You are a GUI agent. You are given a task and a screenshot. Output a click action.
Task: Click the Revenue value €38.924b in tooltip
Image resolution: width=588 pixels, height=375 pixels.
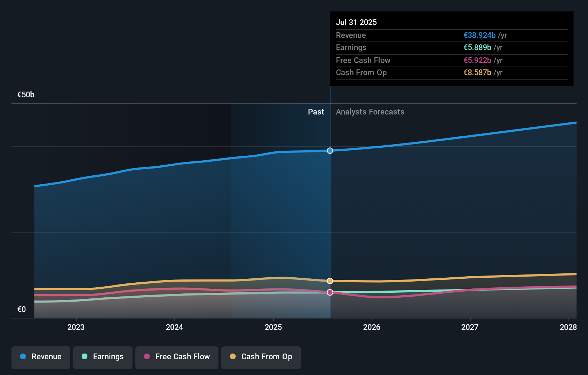(479, 35)
